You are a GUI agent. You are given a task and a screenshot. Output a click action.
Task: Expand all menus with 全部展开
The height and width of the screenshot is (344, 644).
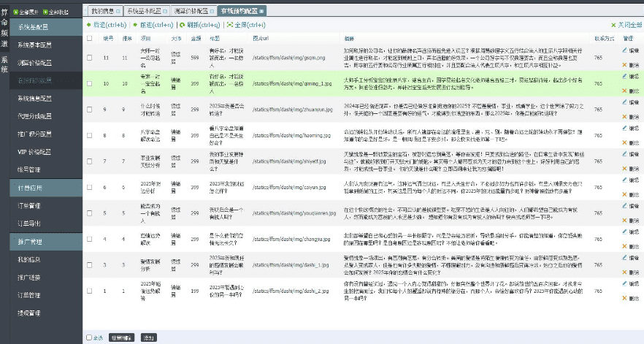tap(26, 12)
